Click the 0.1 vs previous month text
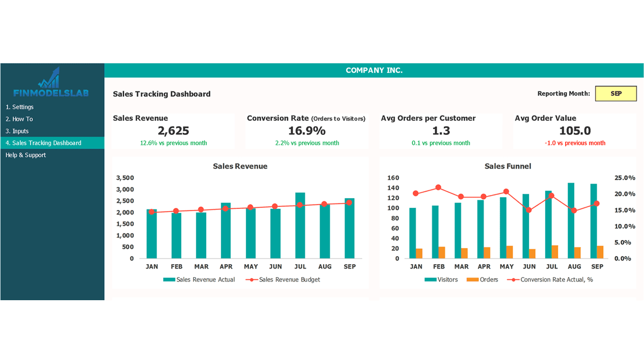644x363 pixels. pos(441,143)
